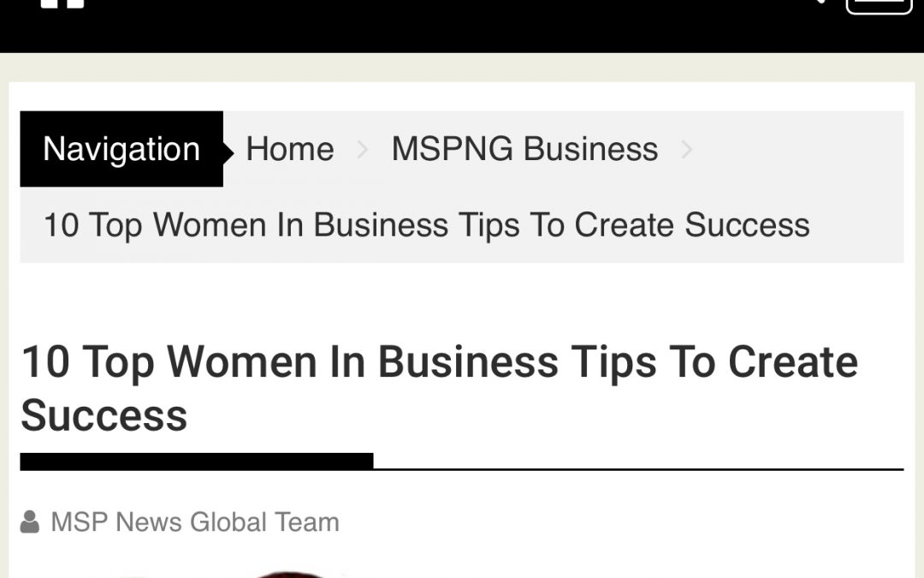Click the thin line right of underline bar
Image resolution: width=924 pixels, height=578 pixels.
pyautogui.click(x=638, y=469)
